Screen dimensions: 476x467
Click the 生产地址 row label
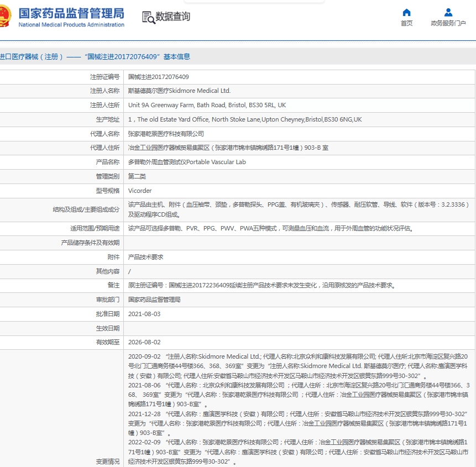tap(108, 119)
